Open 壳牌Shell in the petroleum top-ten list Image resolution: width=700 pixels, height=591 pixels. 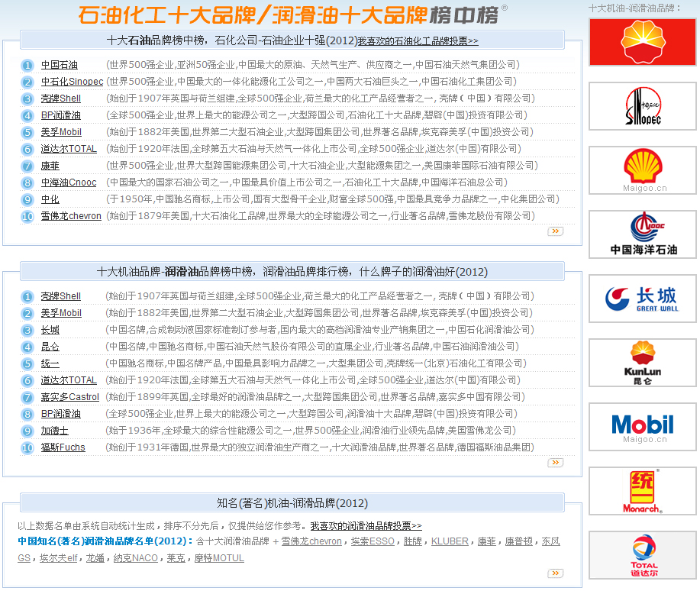click(x=61, y=98)
